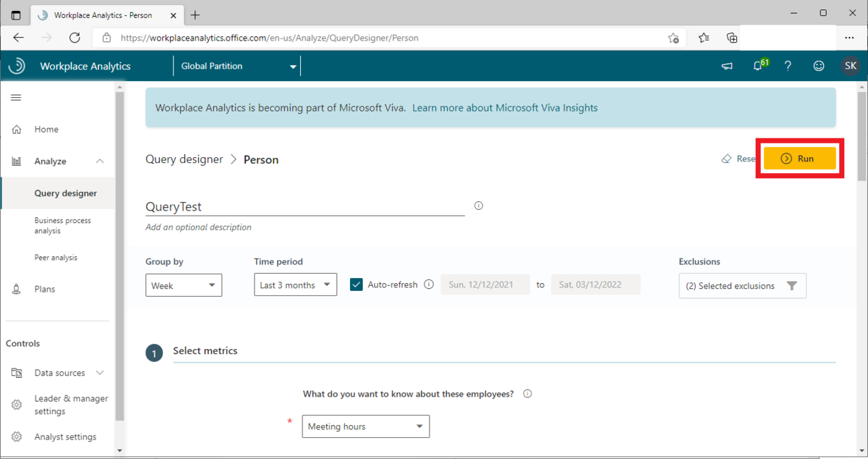Uncheck the Auto-refresh checkbox
868x459 pixels.
[x=356, y=285]
